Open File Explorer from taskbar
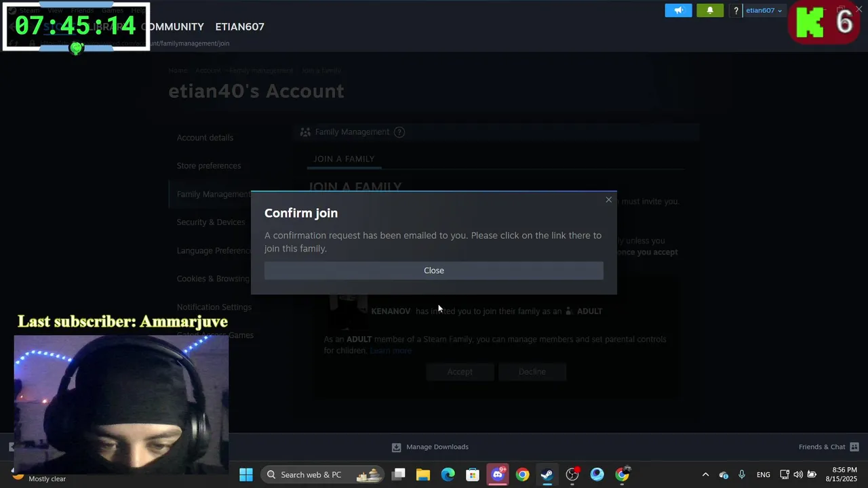Image resolution: width=868 pixels, height=488 pixels. [423, 474]
